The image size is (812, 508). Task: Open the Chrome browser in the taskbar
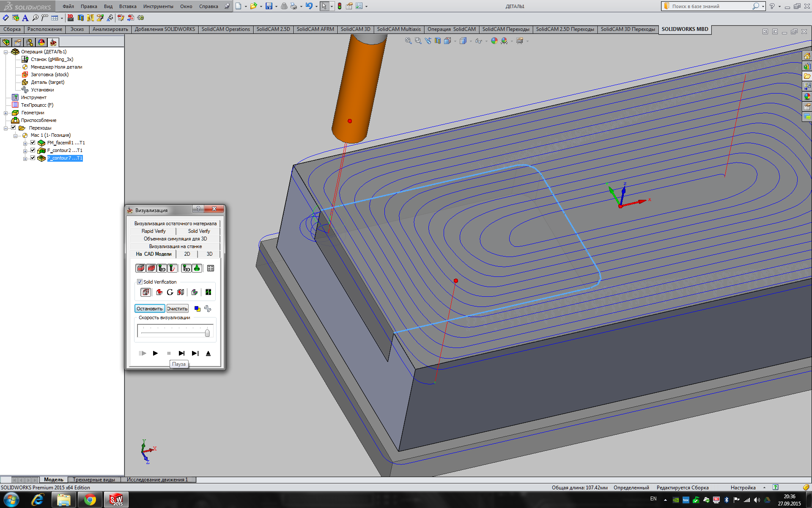(90, 500)
